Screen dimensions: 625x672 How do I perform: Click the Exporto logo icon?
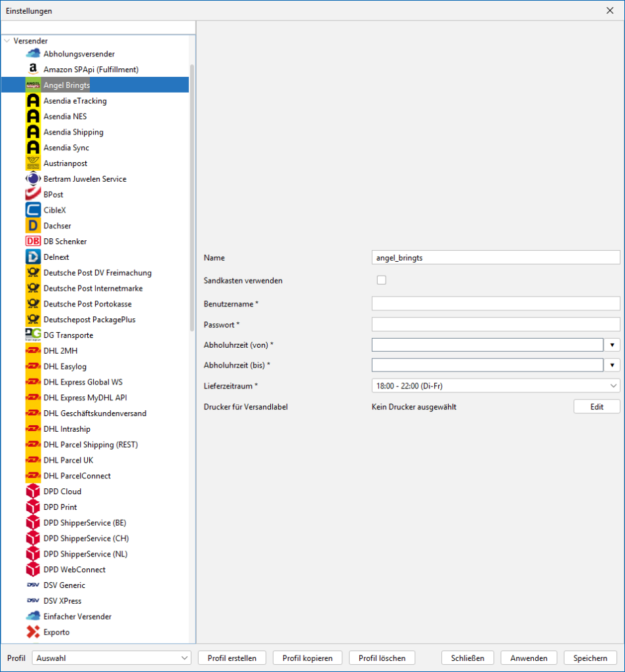tap(33, 633)
